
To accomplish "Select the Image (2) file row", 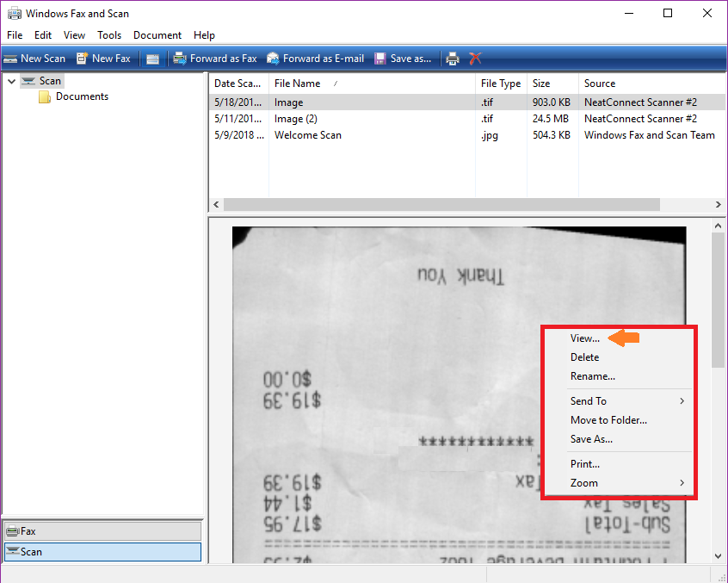I will click(x=466, y=119).
